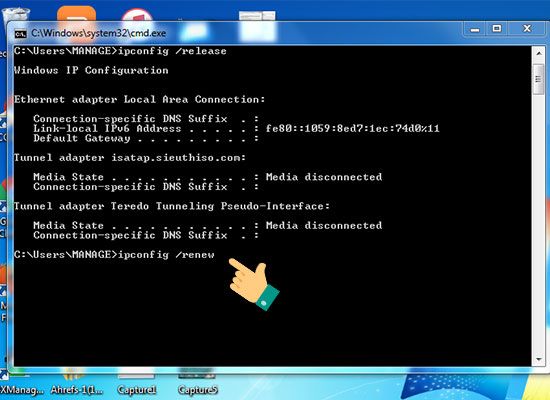Click 'Tunnel adapter isatap.sieuthiso.com:' line
Screen dimensions: 550x400
130,158
